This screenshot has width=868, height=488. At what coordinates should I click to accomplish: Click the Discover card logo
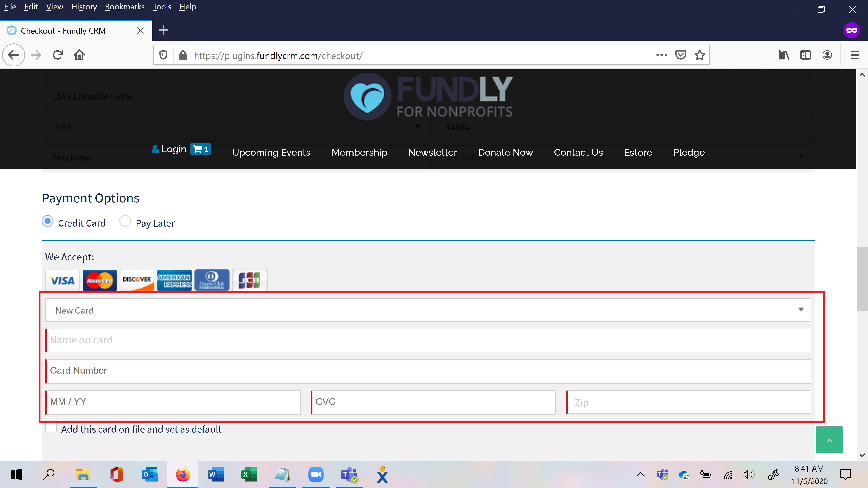point(137,280)
